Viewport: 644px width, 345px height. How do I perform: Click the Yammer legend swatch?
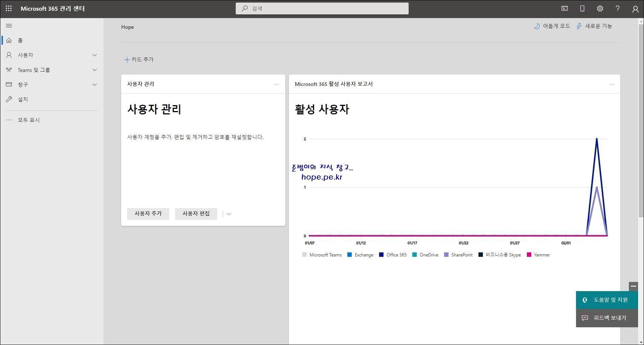[x=529, y=255]
